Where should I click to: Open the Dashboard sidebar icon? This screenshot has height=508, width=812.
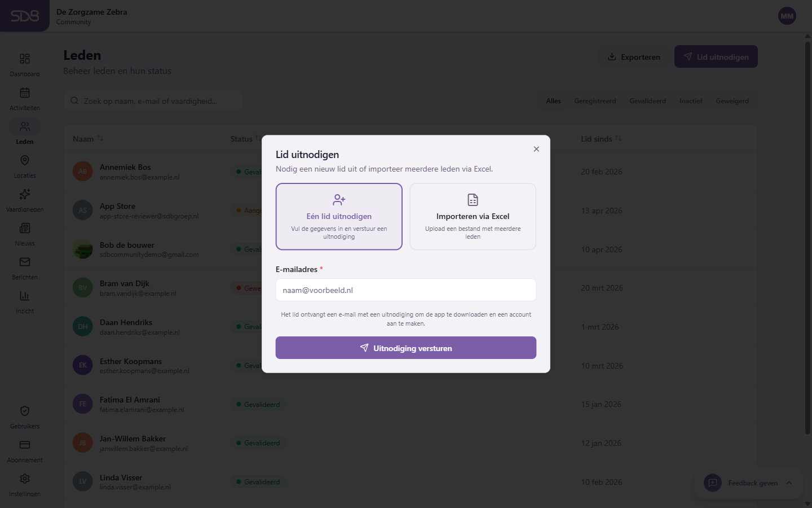(x=25, y=59)
